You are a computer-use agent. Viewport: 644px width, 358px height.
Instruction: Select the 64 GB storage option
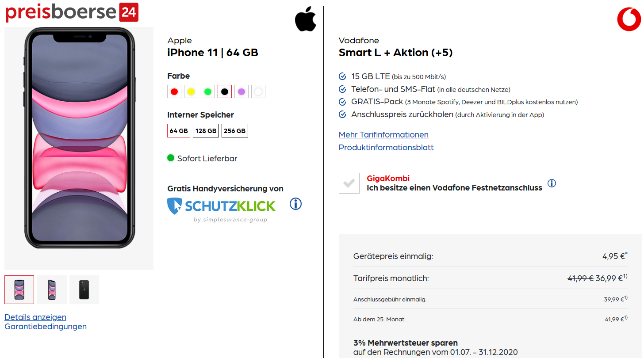(x=179, y=131)
